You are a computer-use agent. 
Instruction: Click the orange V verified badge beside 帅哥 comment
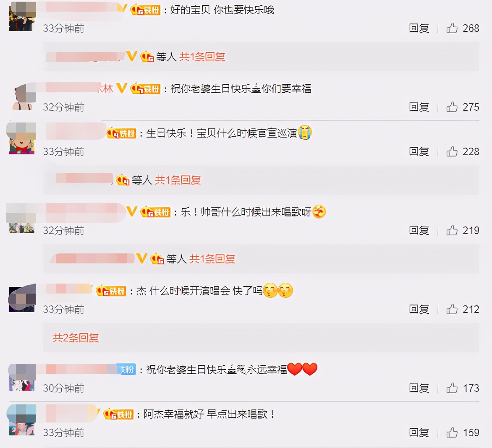tap(132, 211)
